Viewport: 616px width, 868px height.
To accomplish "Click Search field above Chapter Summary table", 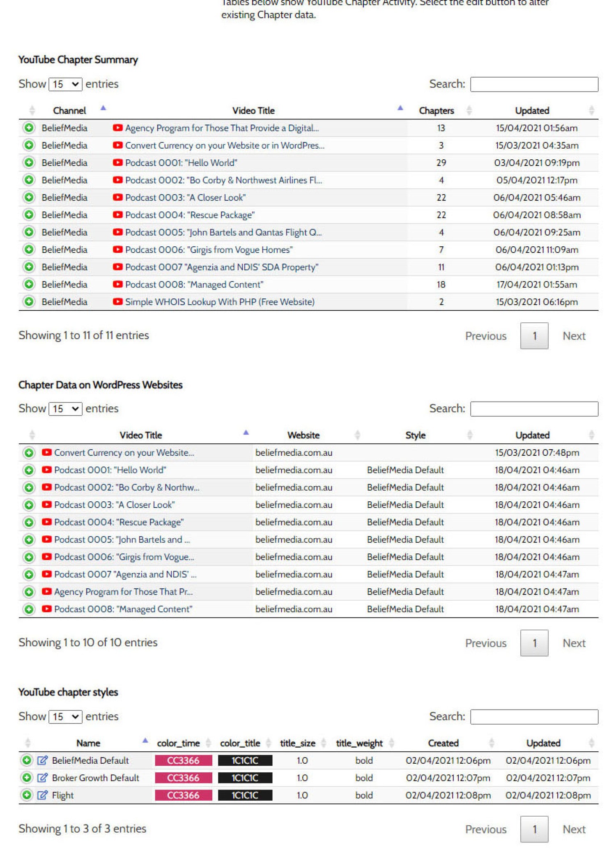I will point(534,84).
